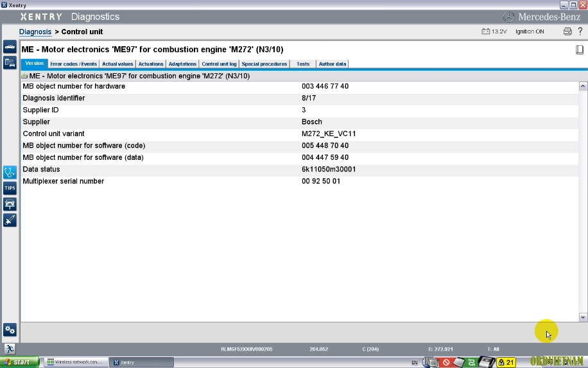588x368 pixels.
Task: Go back via Diagnosis breadcrumb link
Action: (x=35, y=32)
